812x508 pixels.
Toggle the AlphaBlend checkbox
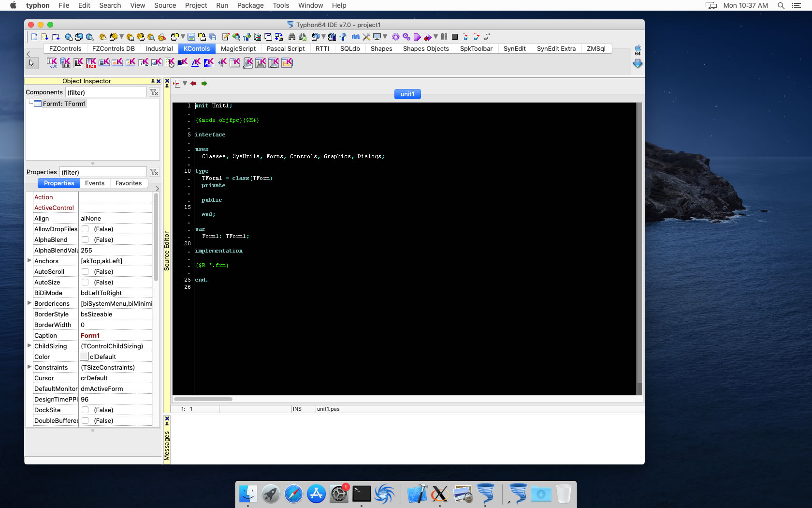click(85, 239)
